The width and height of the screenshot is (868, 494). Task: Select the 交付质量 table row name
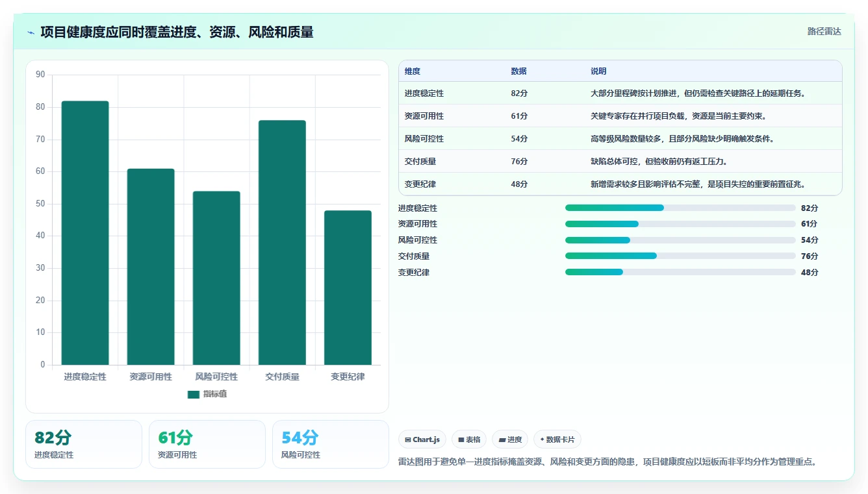click(420, 162)
